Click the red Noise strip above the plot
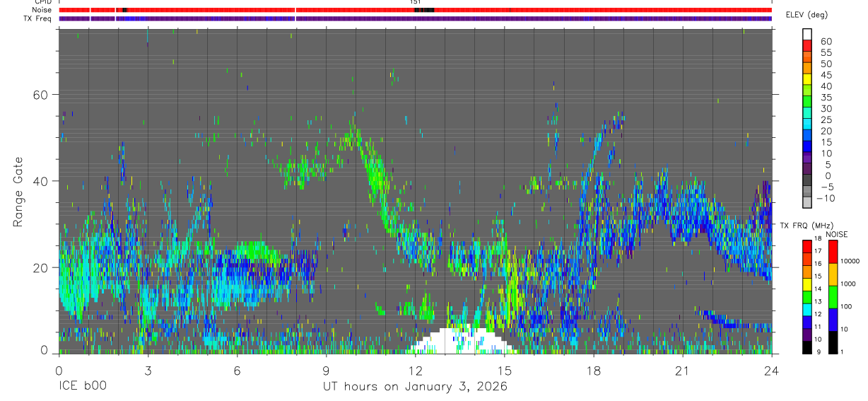Viewport: 868px width, 401px height. coord(415,10)
